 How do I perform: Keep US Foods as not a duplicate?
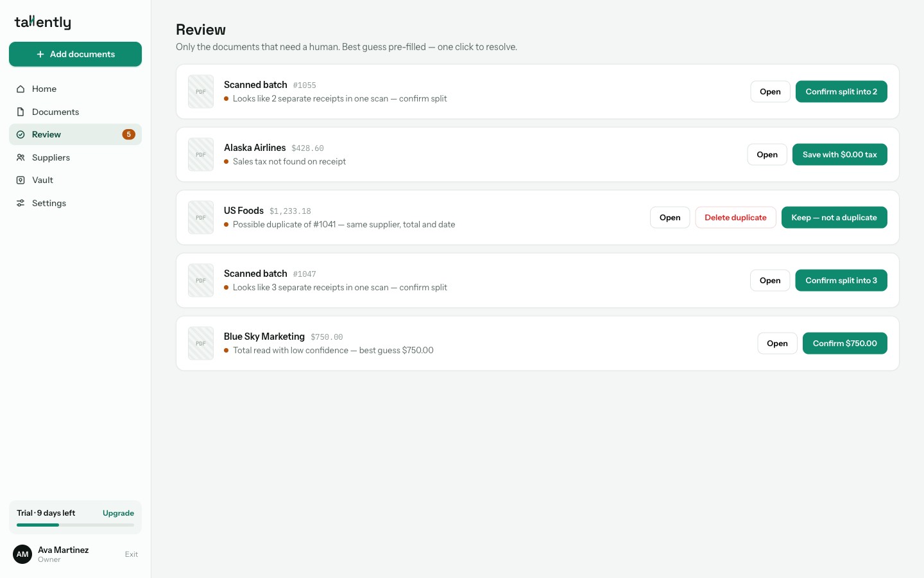pyautogui.click(x=834, y=218)
